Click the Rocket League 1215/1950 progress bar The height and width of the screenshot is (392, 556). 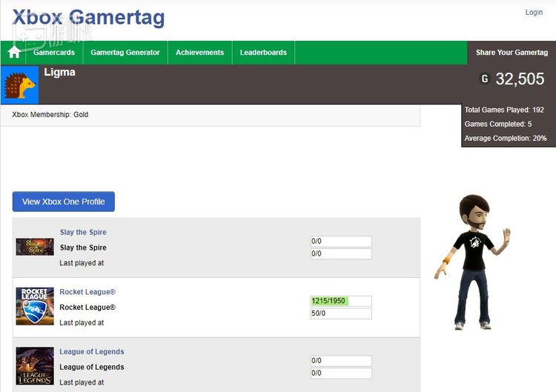pos(340,301)
